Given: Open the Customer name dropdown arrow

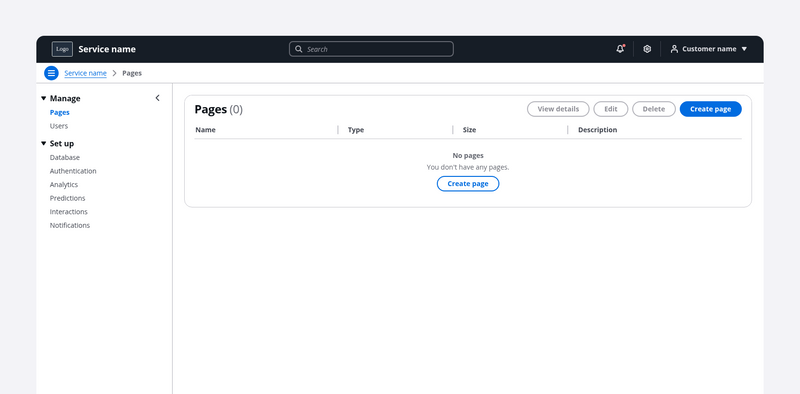Looking at the screenshot, I should 744,49.
